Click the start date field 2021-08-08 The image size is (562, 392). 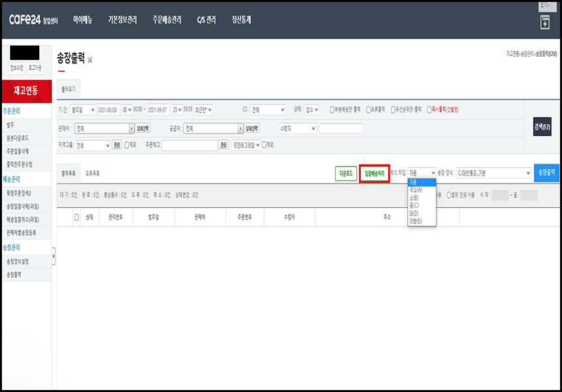pyautogui.click(x=108, y=110)
